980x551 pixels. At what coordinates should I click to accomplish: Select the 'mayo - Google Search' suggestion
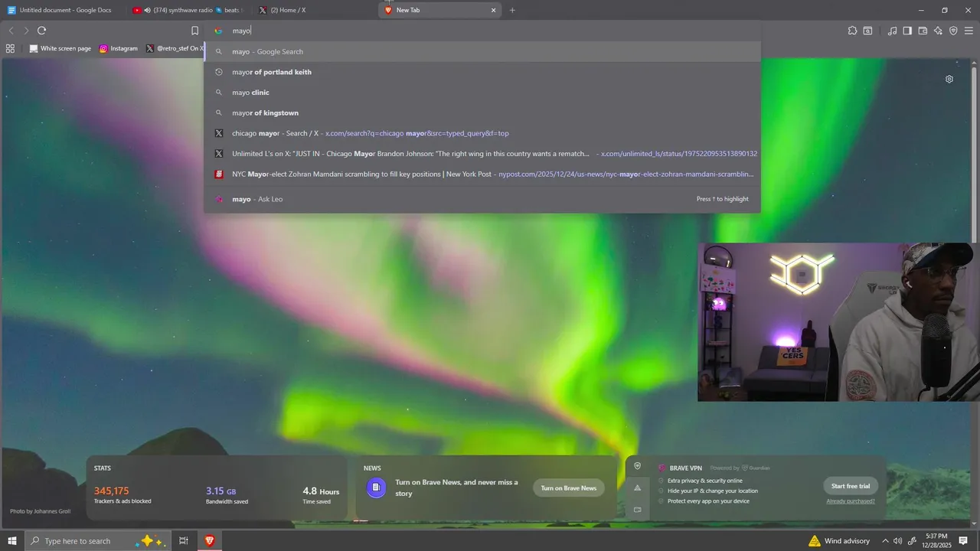coord(482,51)
